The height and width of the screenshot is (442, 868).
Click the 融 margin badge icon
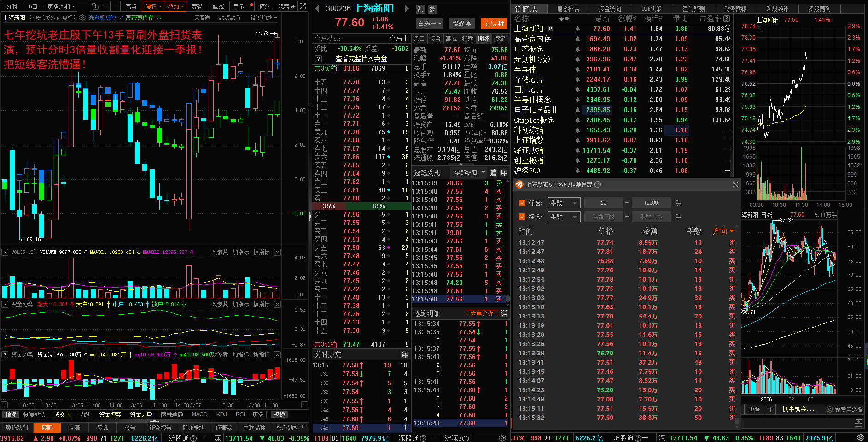click(x=421, y=9)
